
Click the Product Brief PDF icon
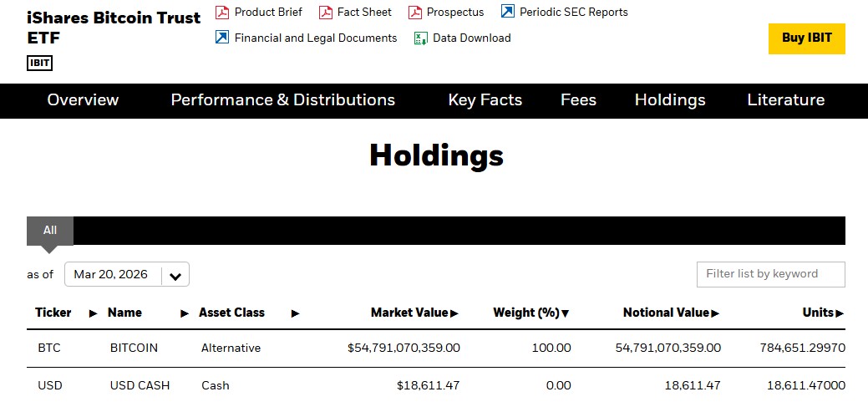[222, 13]
